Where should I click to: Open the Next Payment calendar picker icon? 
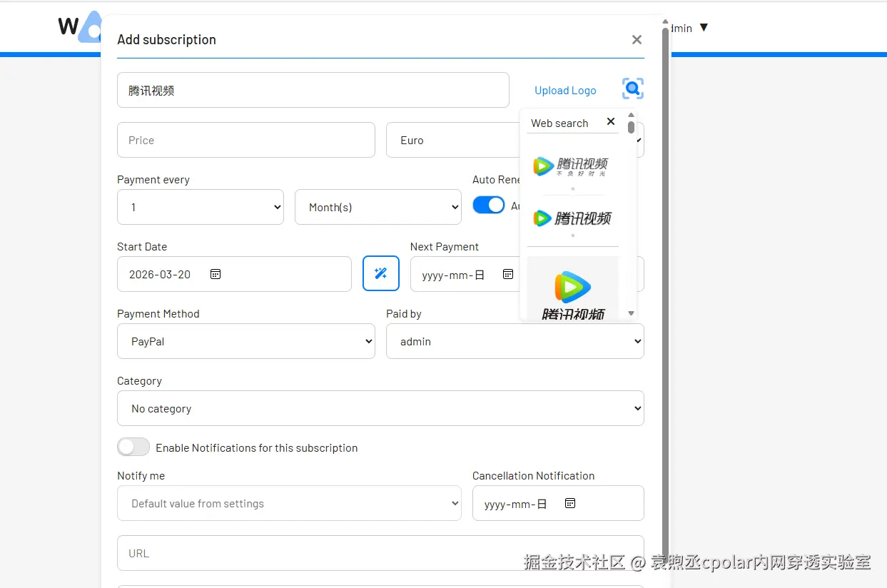click(x=508, y=274)
